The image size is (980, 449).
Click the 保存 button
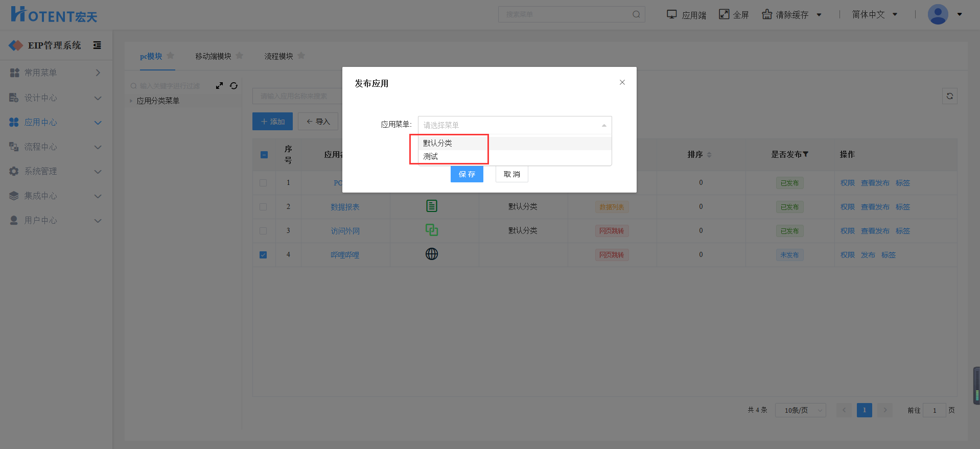tap(466, 174)
